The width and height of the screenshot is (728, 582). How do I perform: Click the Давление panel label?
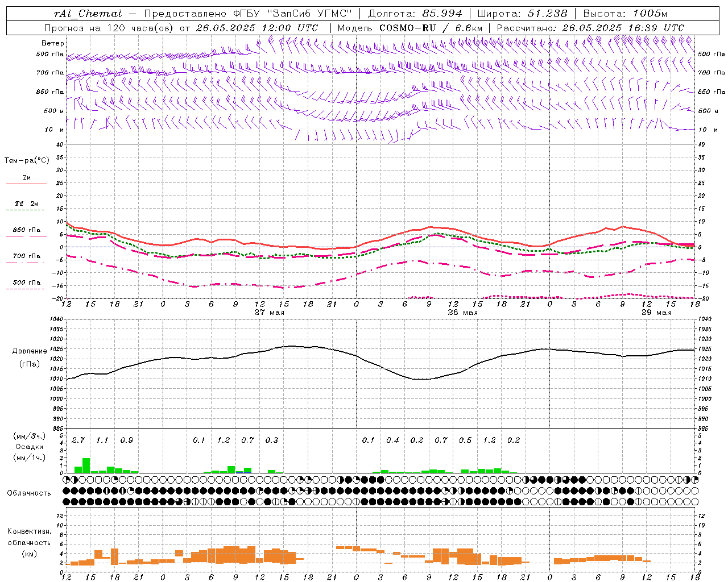(x=29, y=351)
